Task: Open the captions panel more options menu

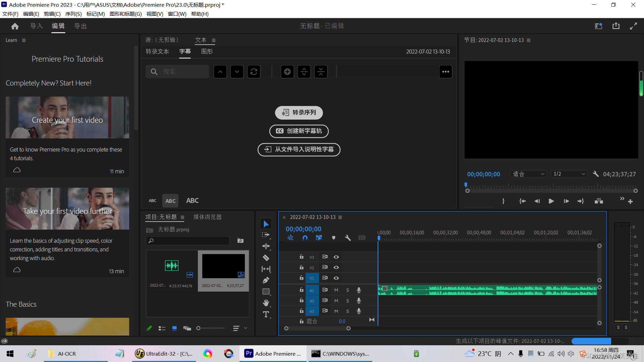Action: (x=446, y=72)
